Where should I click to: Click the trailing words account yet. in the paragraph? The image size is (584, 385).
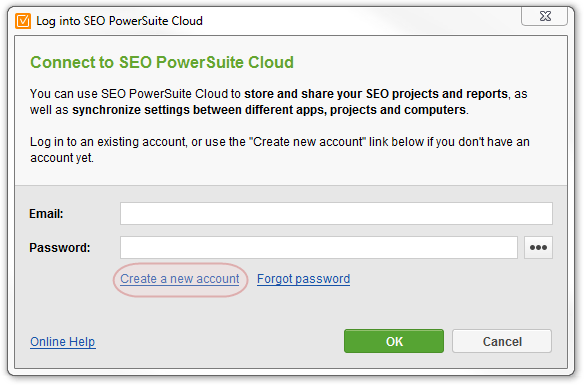pyautogui.click(x=62, y=158)
